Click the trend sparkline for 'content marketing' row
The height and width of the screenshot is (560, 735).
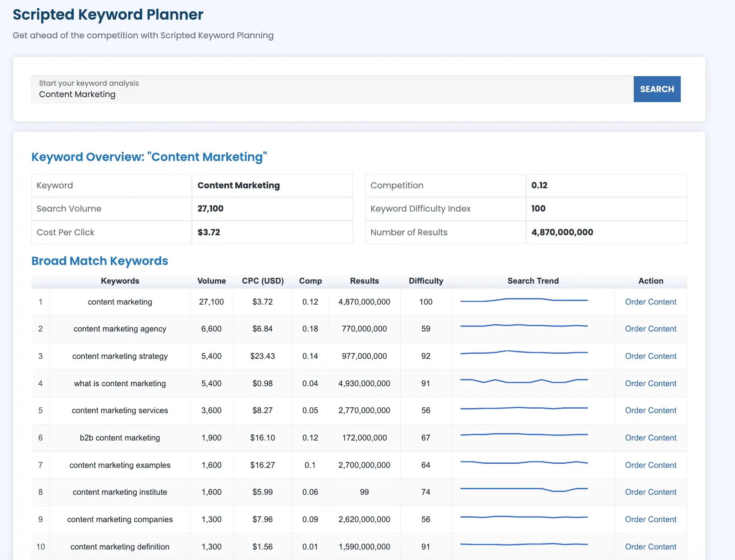[524, 300]
